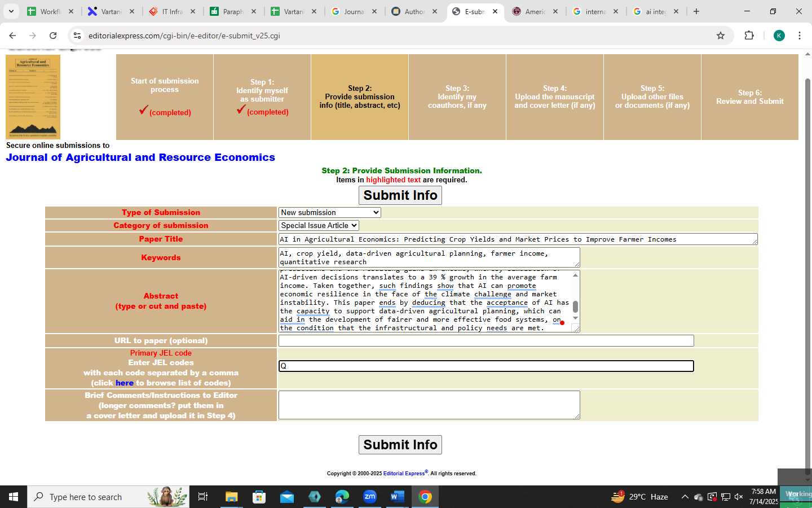
Task: Open Task View on the taskbar
Action: tap(203, 497)
